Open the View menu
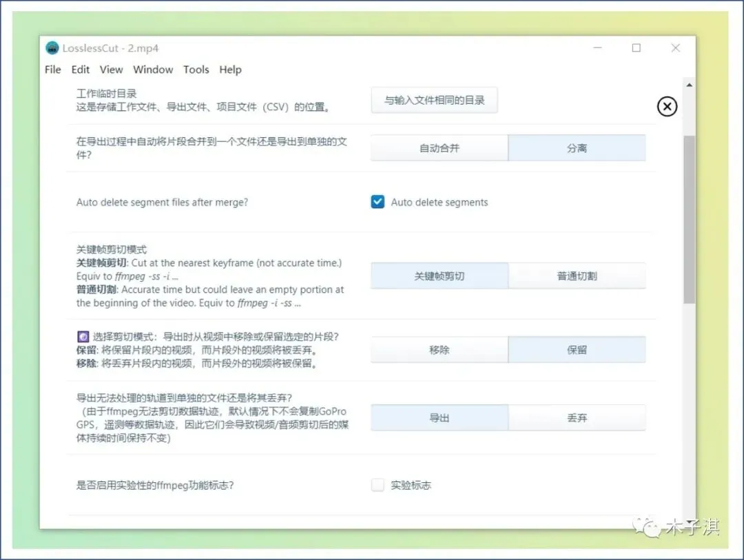Image resolution: width=744 pixels, height=560 pixels. point(111,70)
